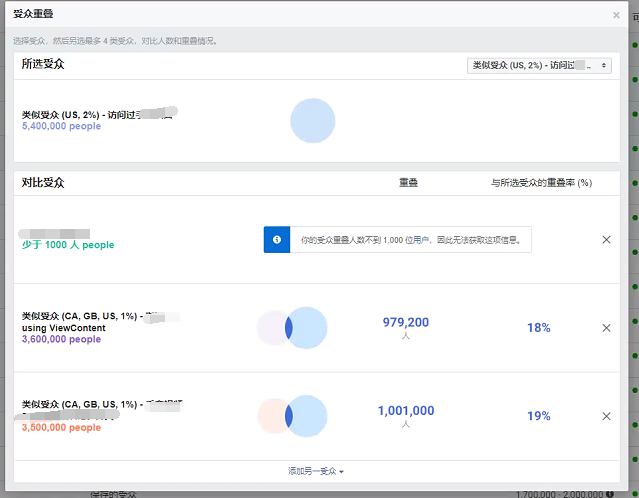Screen dimensions: 639x498
Task: Click the 少于 1000 人 people label
Action: coord(68,245)
